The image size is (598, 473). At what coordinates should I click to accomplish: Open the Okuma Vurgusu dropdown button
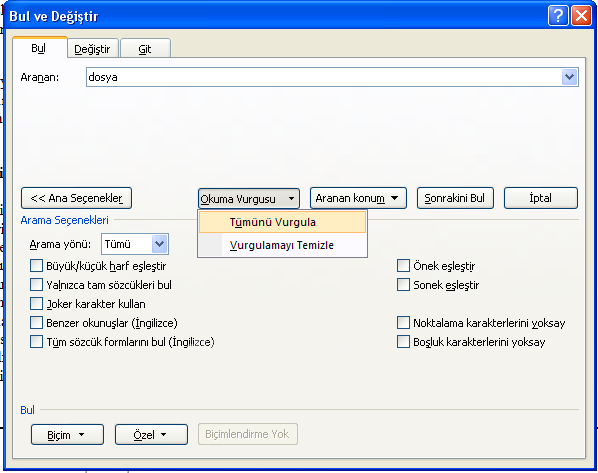249,199
